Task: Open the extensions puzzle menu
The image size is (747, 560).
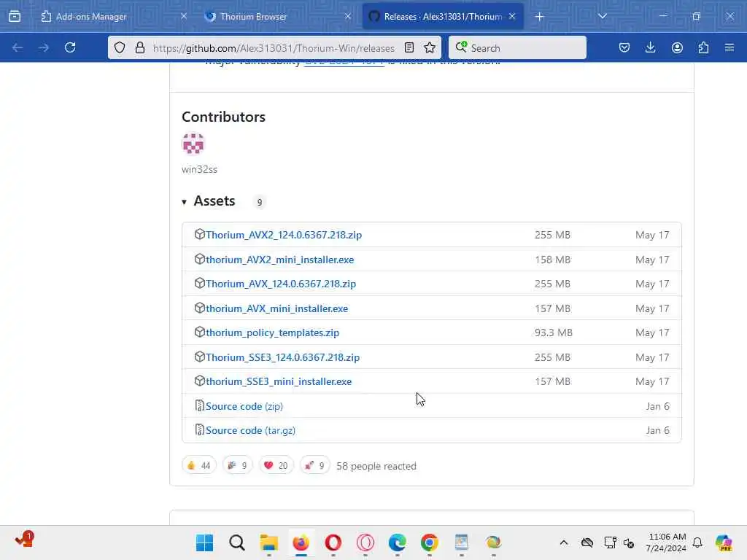Action: [x=704, y=47]
